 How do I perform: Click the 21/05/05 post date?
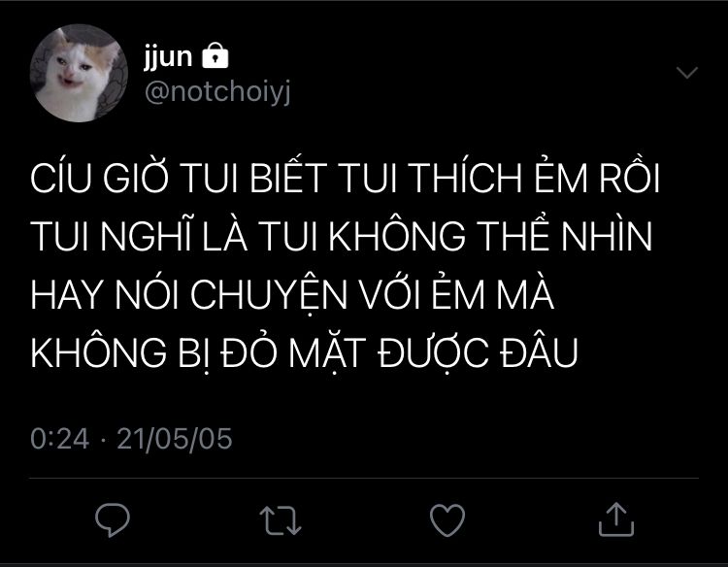174,439
